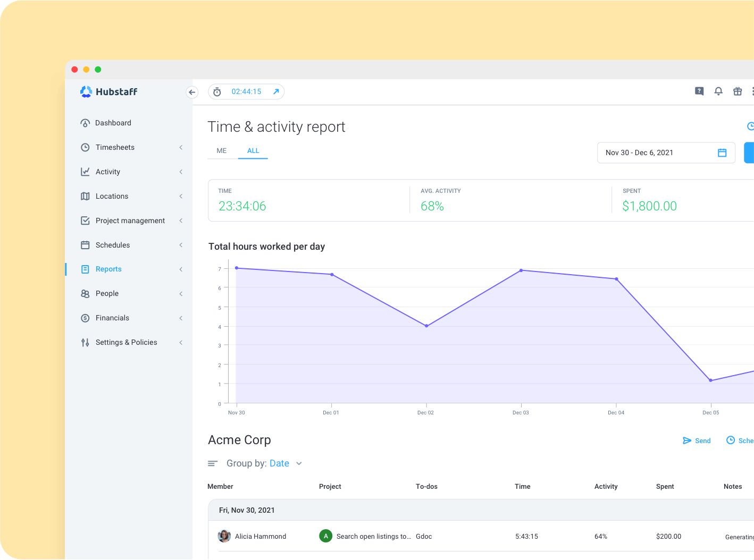Click the notifications bell icon
The height and width of the screenshot is (560, 754).
[718, 91]
